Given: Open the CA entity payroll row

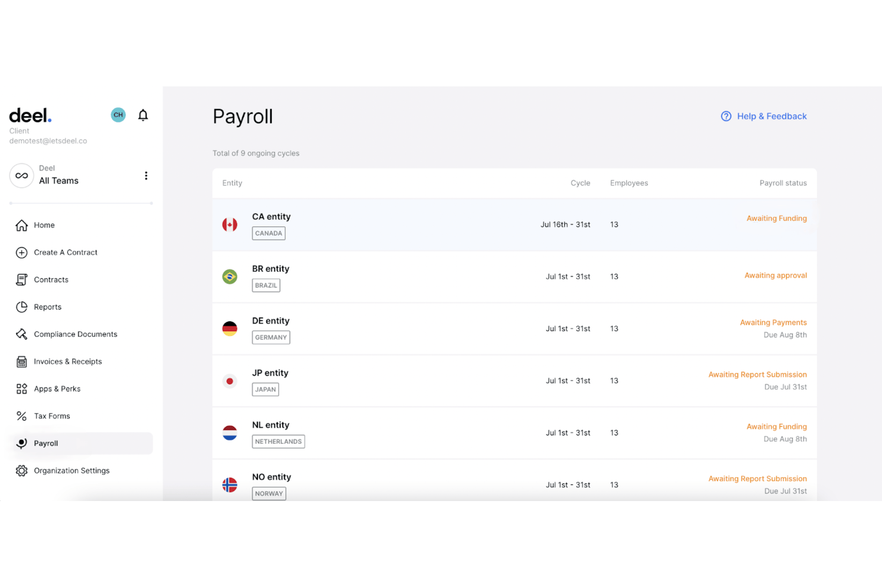Looking at the screenshot, I should click(x=514, y=225).
